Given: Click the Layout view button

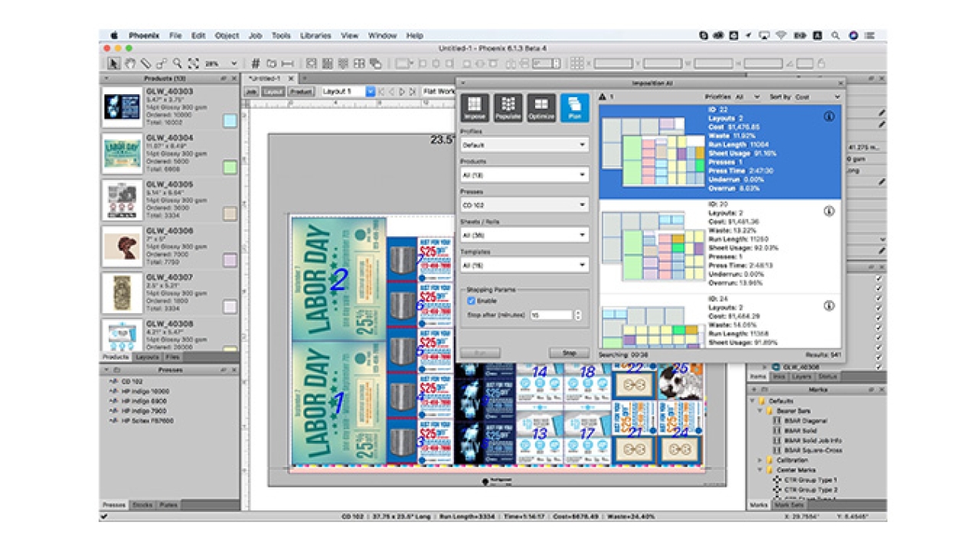Looking at the screenshot, I should pos(273,92).
